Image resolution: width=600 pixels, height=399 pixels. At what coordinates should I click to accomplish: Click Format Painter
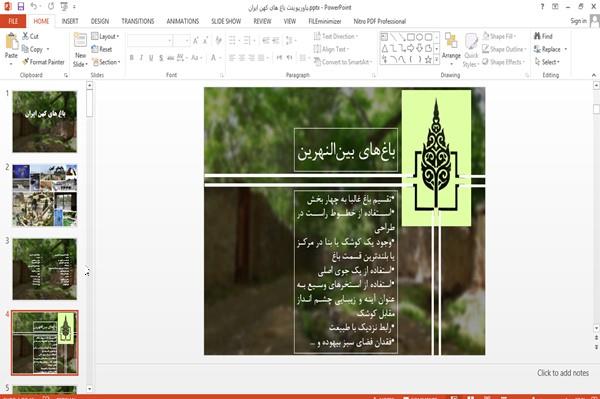point(43,62)
